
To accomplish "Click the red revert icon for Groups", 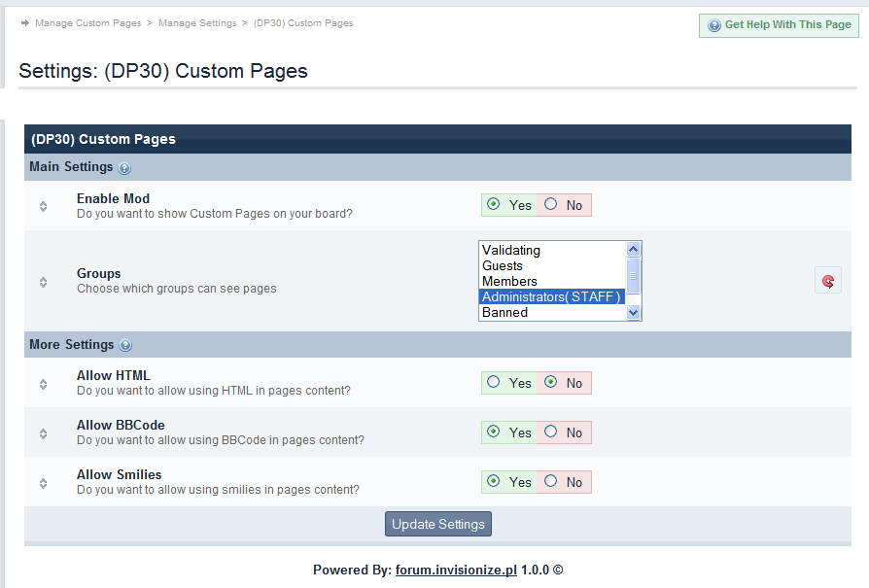I will 827,281.
